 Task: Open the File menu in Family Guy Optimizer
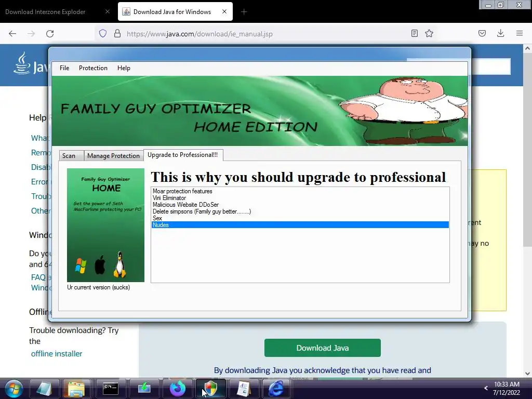pos(64,68)
